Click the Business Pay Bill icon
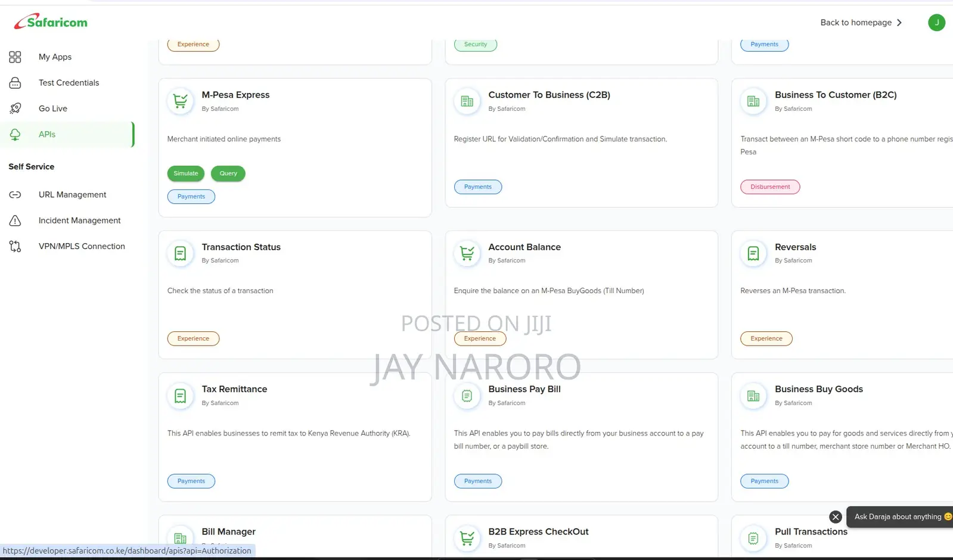Screen dimensions: 953x560 coord(467,396)
